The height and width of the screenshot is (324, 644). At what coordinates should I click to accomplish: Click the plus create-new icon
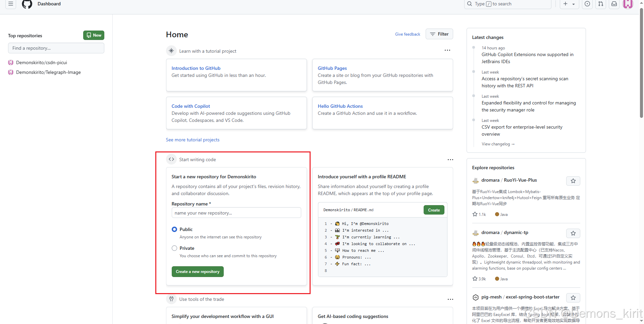pos(566,4)
